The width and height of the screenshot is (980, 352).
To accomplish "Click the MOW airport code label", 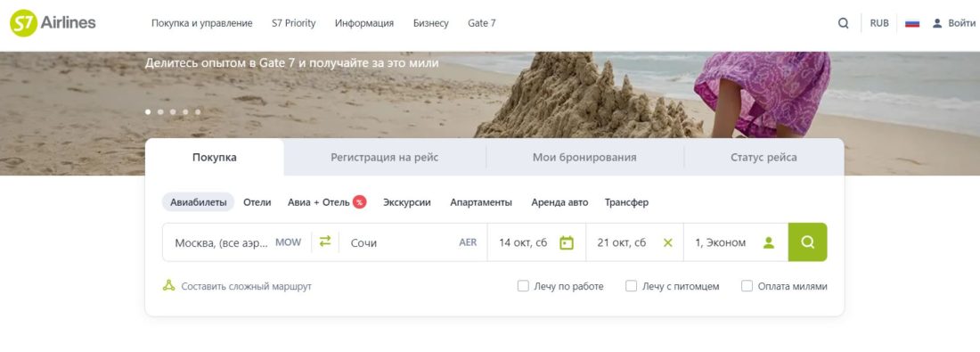I will [x=288, y=242].
